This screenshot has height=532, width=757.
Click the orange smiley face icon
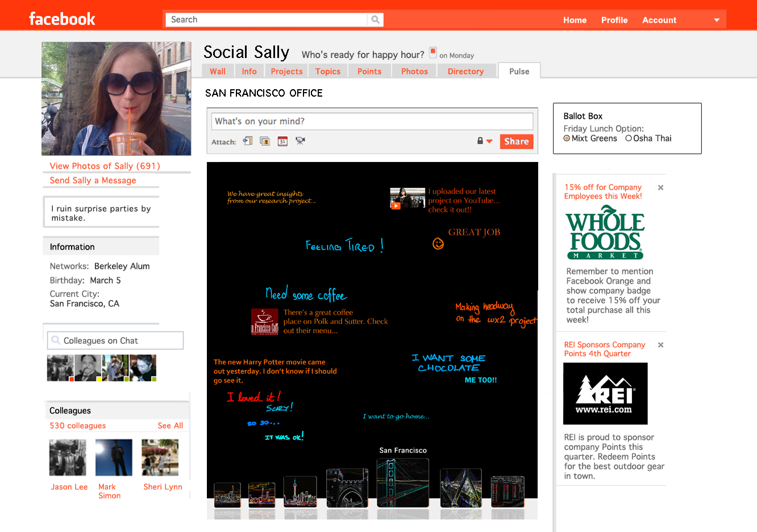pos(438,244)
